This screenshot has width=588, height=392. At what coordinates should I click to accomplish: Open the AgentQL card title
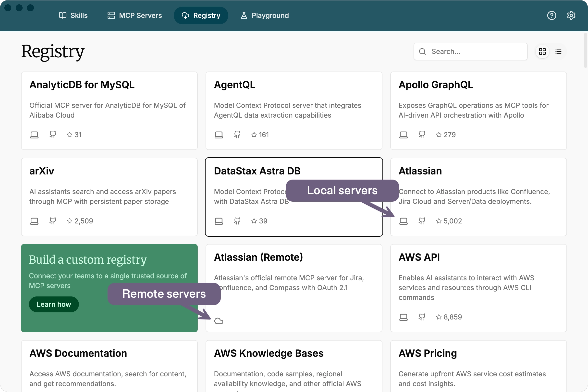pyautogui.click(x=234, y=85)
